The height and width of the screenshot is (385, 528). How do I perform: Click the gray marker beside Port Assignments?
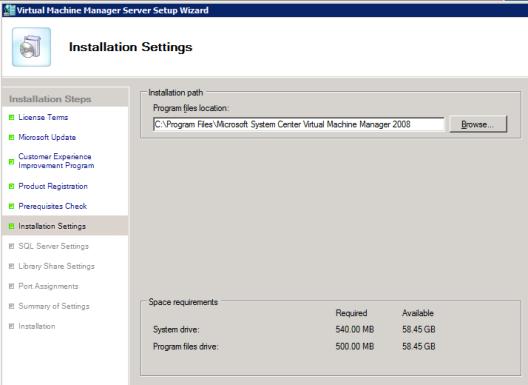(x=11, y=286)
